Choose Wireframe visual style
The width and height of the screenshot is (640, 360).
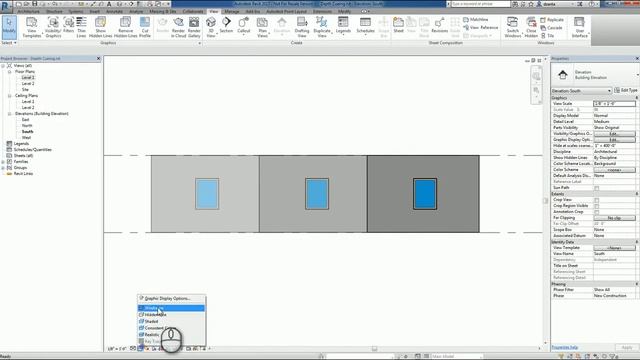coord(171,308)
